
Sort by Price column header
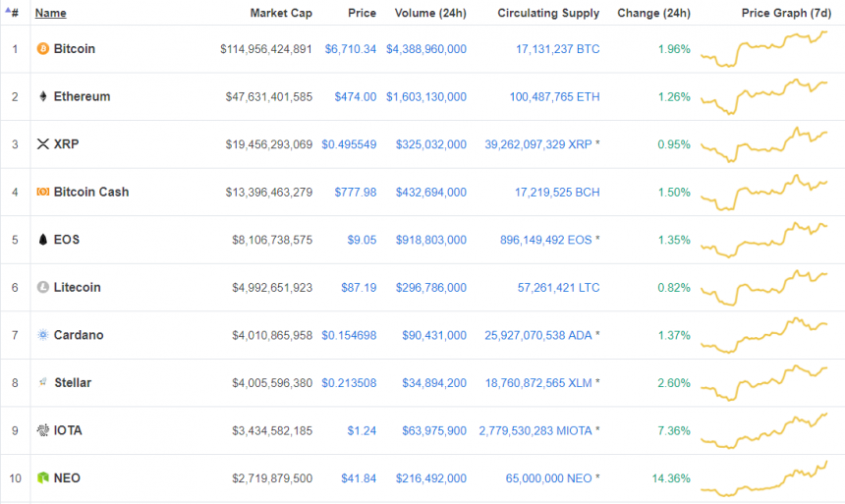[x=362, y=13]
